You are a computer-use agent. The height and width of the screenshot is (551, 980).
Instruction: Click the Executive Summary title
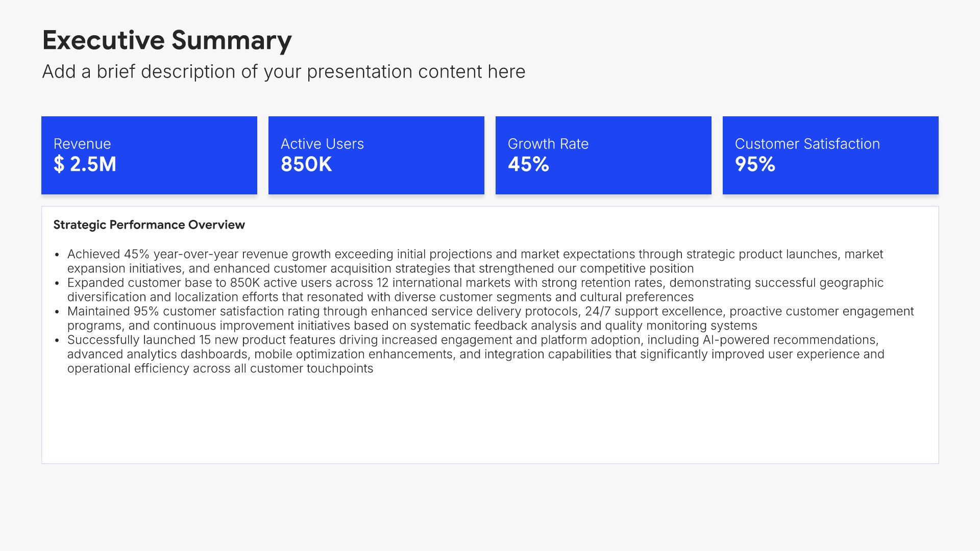[x=167, y=40]
